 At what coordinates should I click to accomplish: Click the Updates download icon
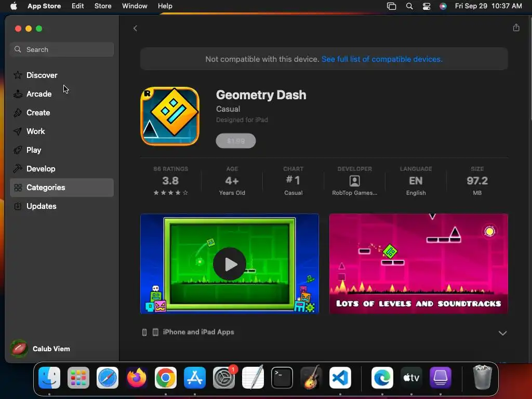18,206
